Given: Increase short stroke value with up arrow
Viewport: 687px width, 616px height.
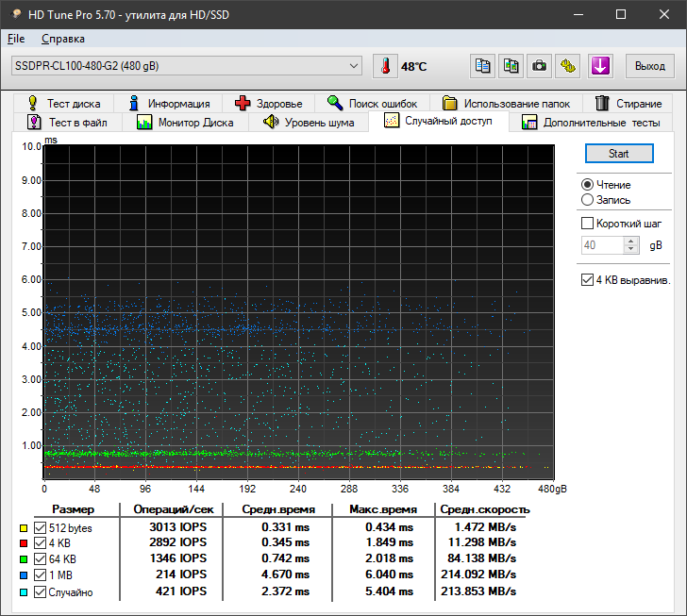Looking at the screenshot, I should pyautogui.click(x=631, y=241).
